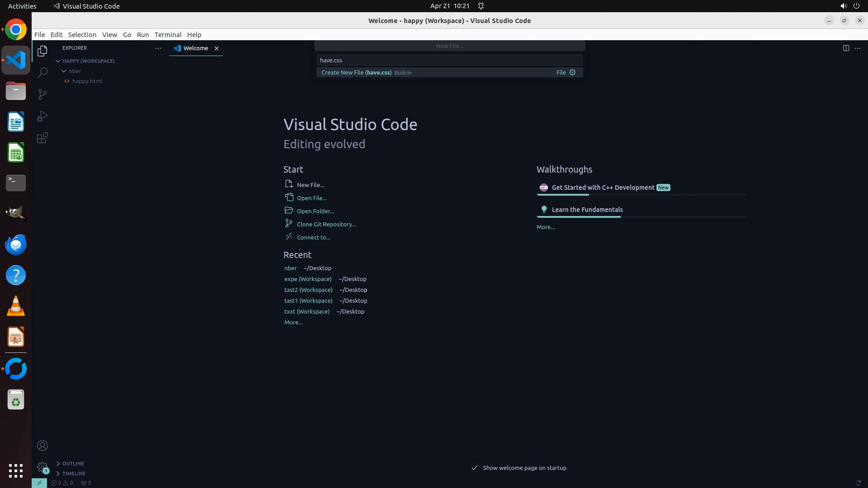
Task: Uncheck Show welcome page on startup
Action: pos(475,468)
